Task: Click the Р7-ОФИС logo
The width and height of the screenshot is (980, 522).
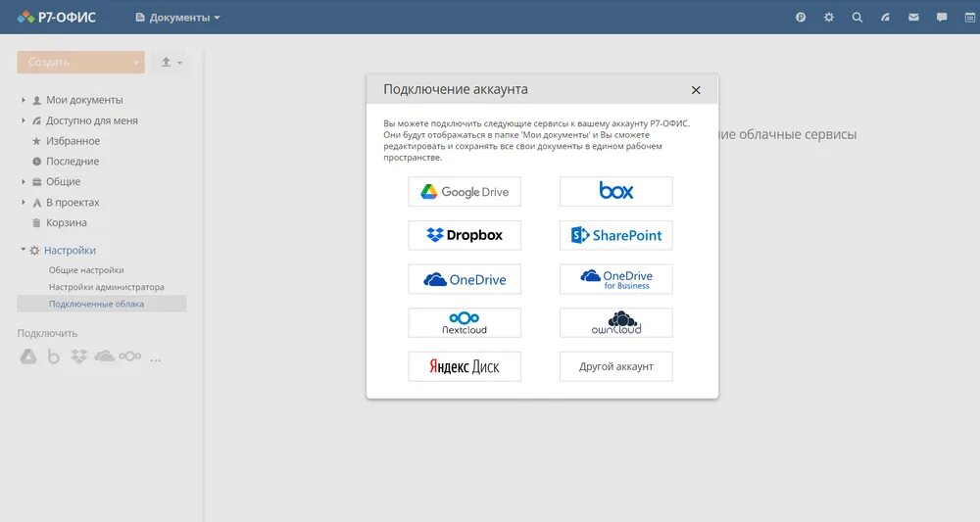Action: pos(56,18)
